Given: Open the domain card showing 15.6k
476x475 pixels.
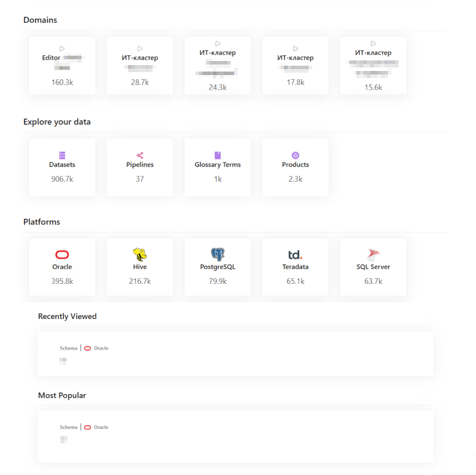Looking at the screenshot, I should coord(373,65).
